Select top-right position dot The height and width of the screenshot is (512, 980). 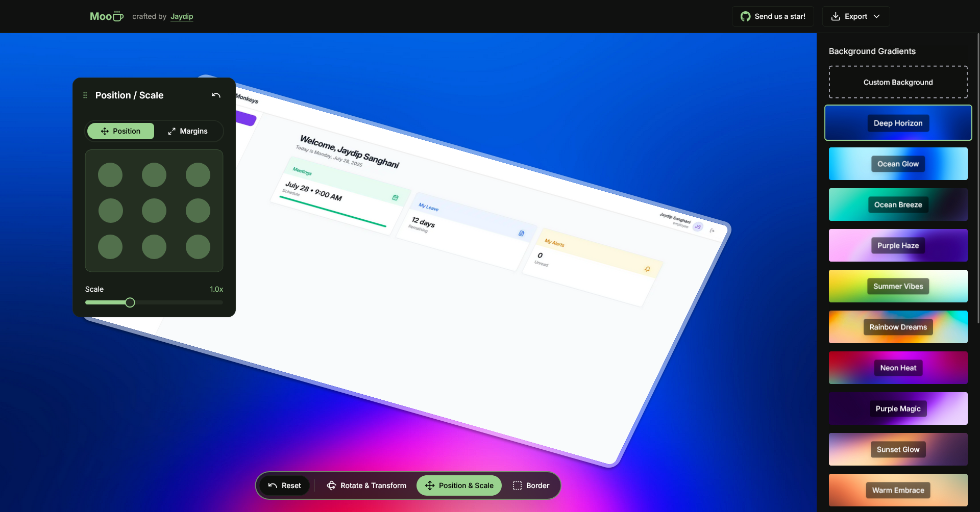tap(198, 175)
